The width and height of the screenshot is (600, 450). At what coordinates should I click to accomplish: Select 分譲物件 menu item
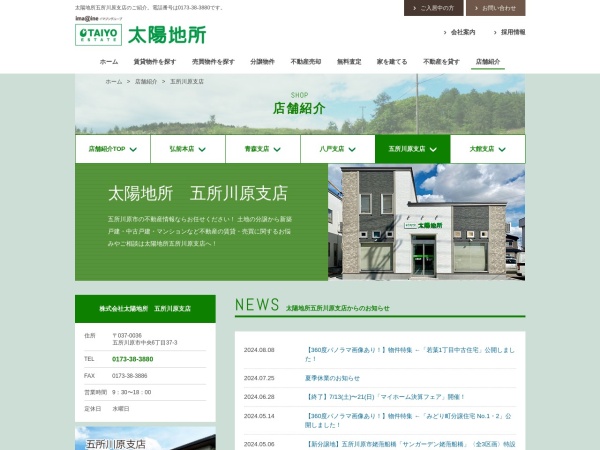point(262,62)
